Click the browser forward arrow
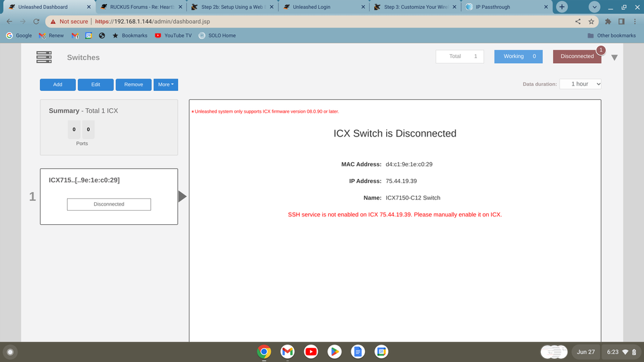Viewport: 644px width, 362px height. point(23,21)
